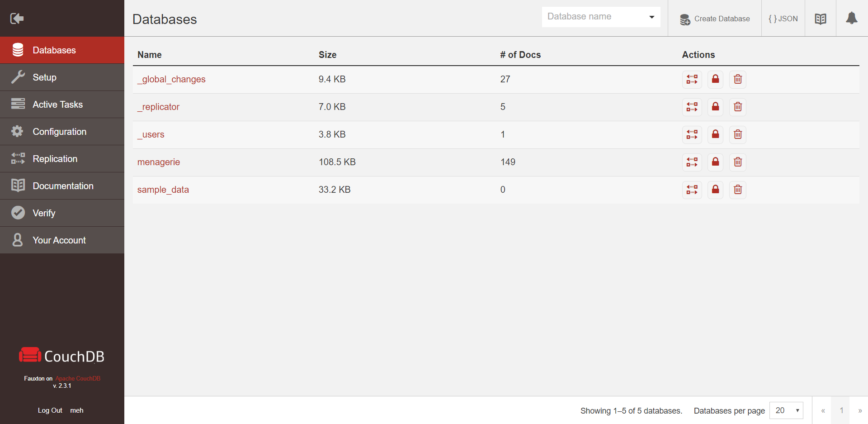The height and width of the screenshot is (424, 868).
Task: Open permissions lock for _users database
Action: tap(715, 134)
